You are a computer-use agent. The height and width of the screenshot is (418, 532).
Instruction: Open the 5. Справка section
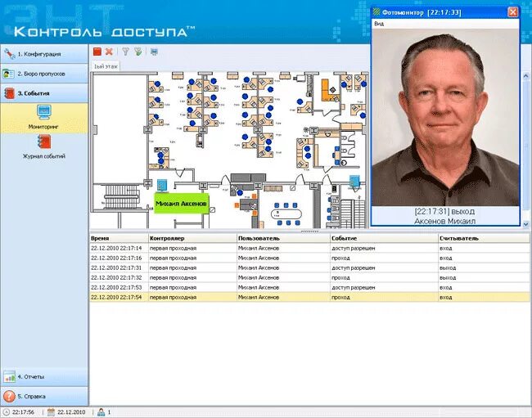[44, 396]
